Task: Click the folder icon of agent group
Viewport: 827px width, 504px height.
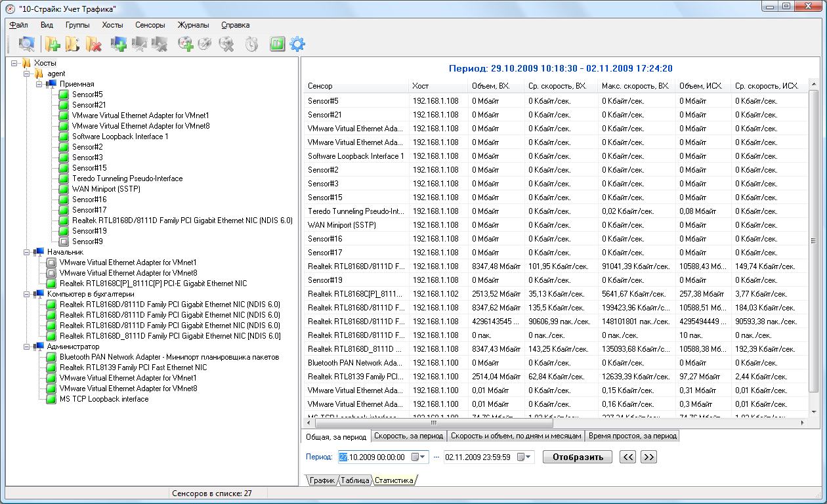Action: click(x=39, y=73)
